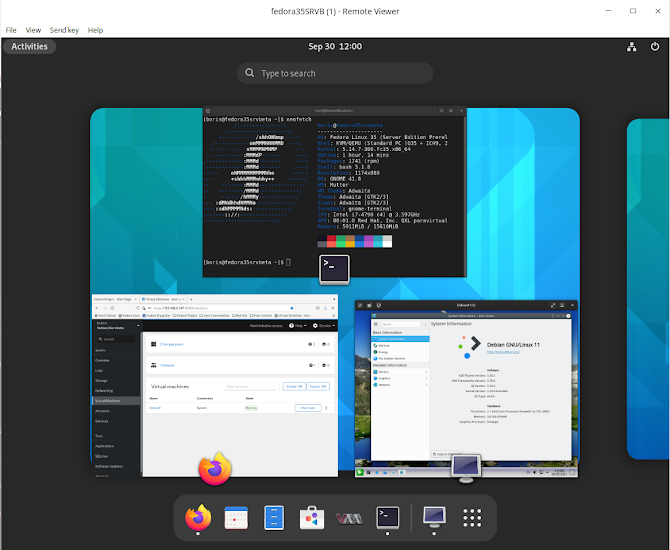Open the File menu in Remote Viewer

[x=11, y=30]
